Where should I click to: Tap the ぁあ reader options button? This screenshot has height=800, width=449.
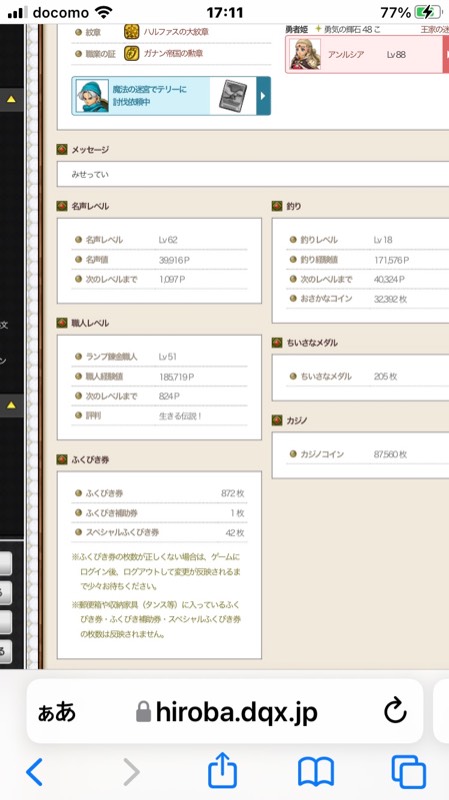(56, 711)
